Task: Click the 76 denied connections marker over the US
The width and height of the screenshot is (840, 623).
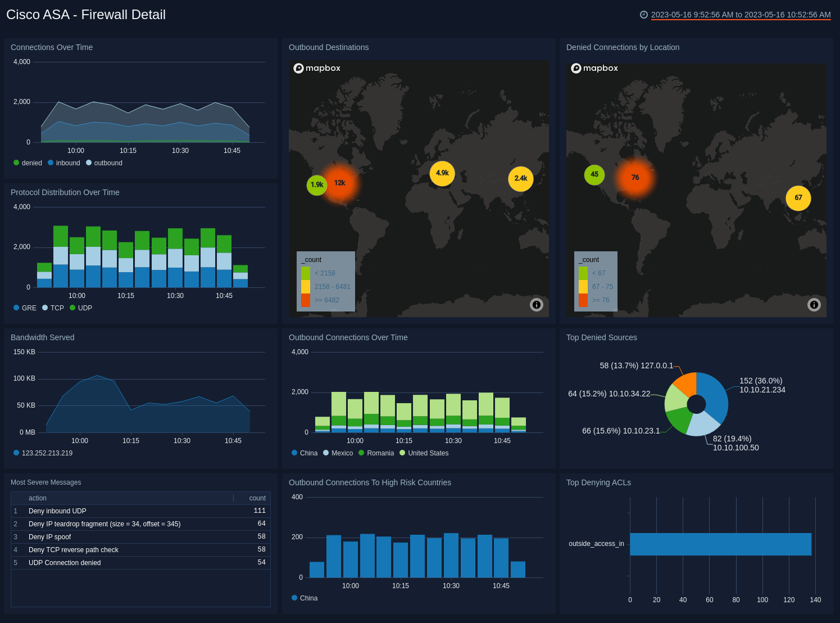Action: tap(635, 177)
